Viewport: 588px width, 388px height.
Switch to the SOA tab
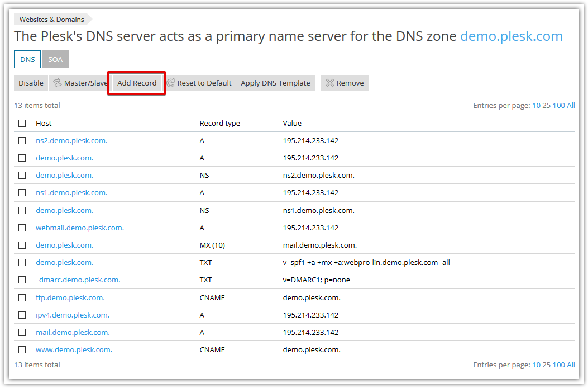point(55,59)
